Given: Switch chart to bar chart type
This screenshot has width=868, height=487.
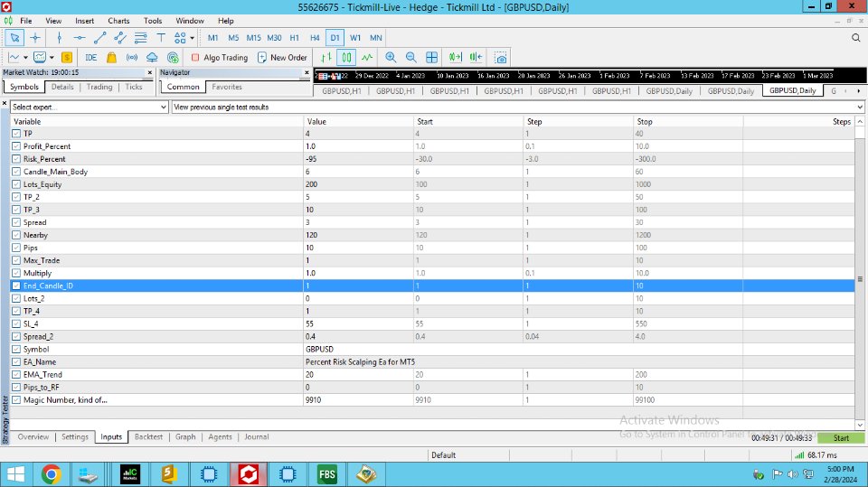Looking at the screenshot, I should (x=326, y=58).
